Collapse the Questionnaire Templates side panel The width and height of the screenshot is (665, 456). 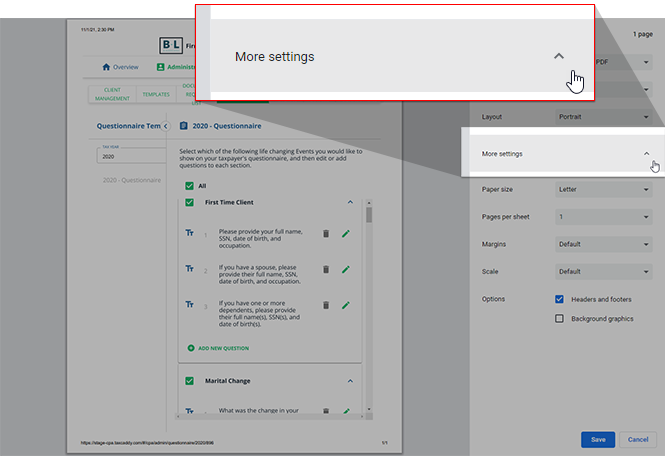(166, 126)
